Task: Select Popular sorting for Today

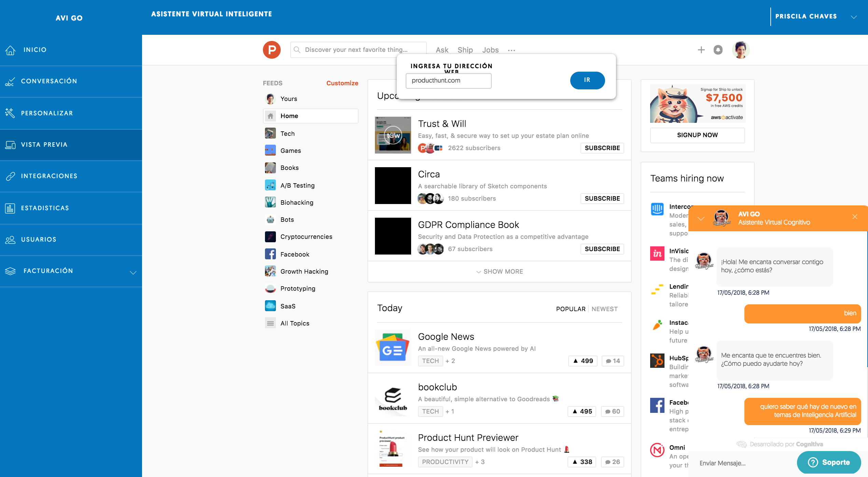Action: pyautogui.click(x=571, y=309)
